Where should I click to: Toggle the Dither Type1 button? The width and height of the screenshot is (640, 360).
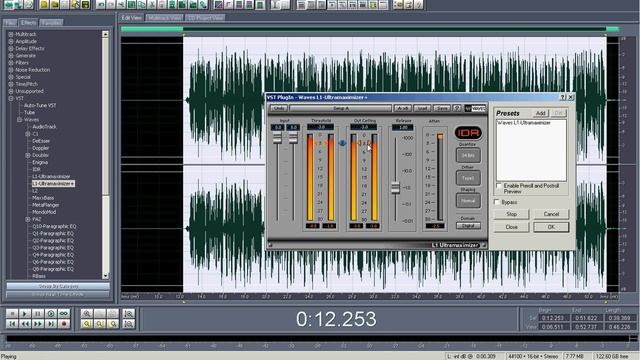click(x=468, y=178)
